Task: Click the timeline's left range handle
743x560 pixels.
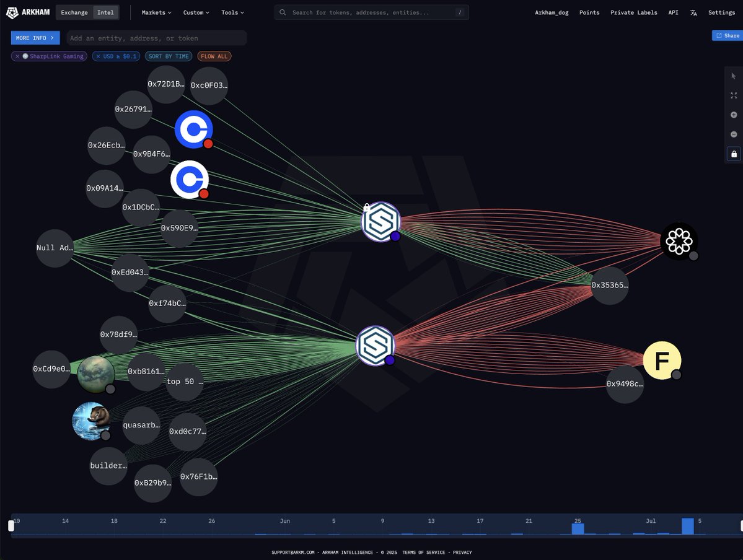Action: (x=11, y=525)
